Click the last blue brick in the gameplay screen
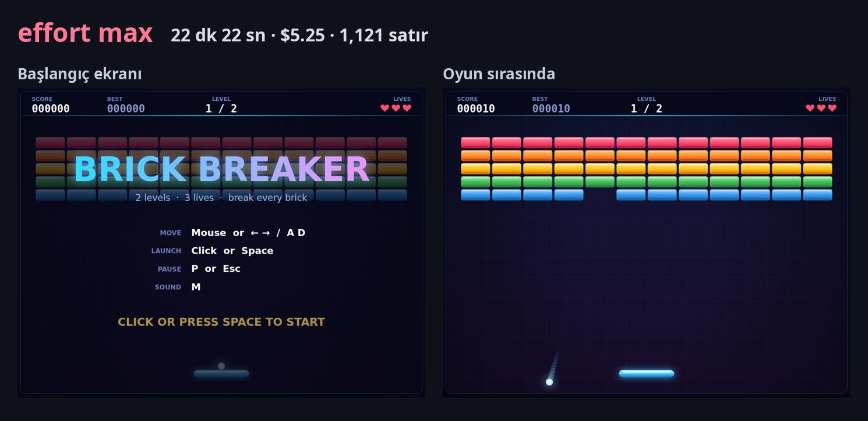This screenshot has height=421, width=868. coord(818,195)
